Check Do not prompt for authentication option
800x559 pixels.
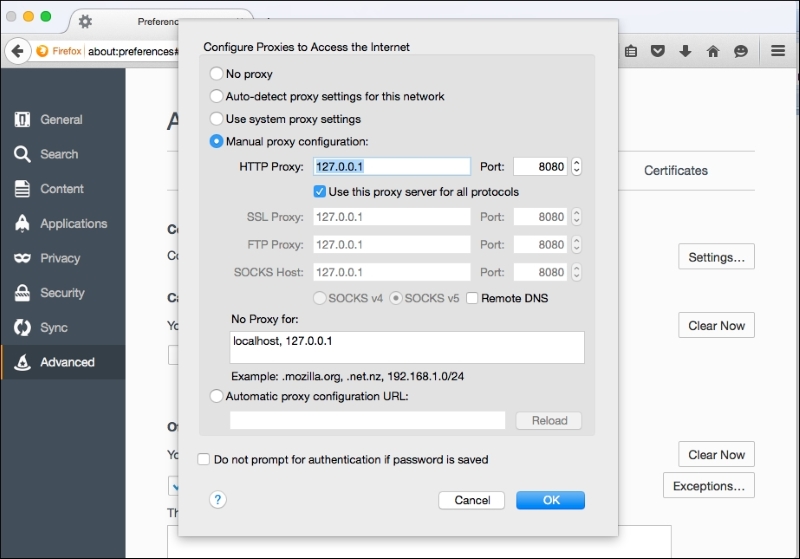click(204, 460)
